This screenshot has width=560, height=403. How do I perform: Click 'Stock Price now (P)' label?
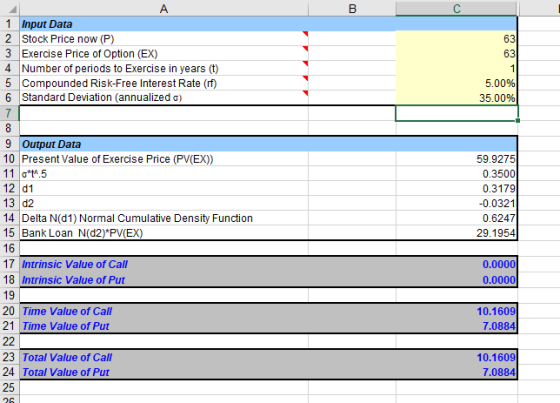pos(68,39)
